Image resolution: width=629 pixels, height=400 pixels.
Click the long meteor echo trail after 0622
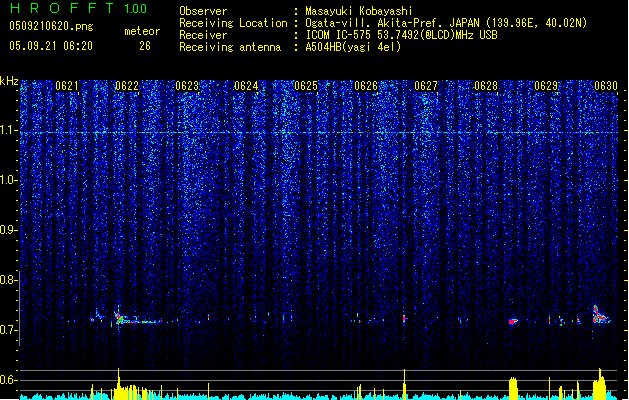(x=138, y=319)
